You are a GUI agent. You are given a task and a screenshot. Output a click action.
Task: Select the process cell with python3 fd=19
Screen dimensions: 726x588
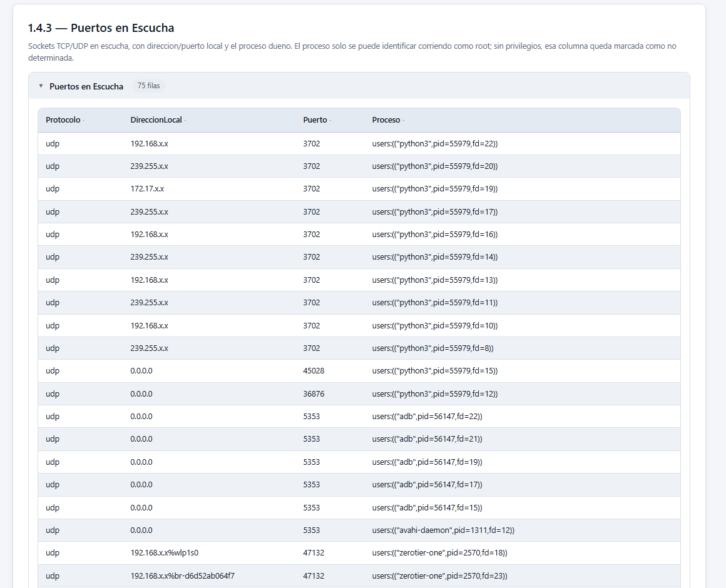[435, 189]
